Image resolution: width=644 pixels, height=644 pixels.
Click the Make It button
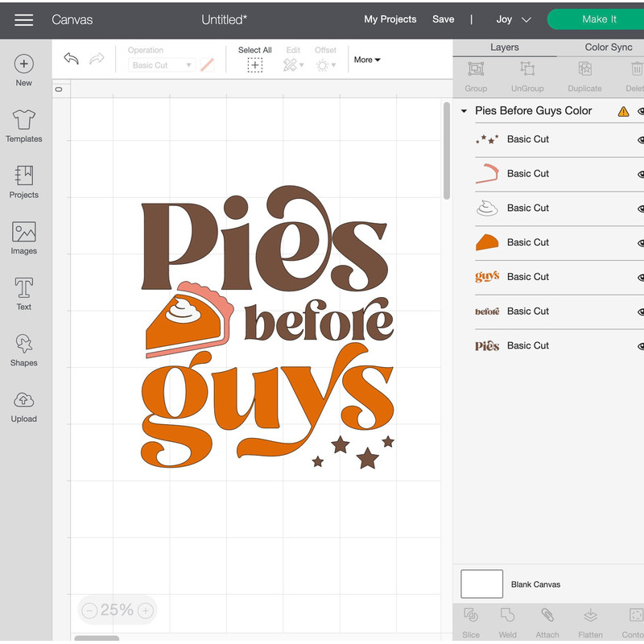pos(600,19)
